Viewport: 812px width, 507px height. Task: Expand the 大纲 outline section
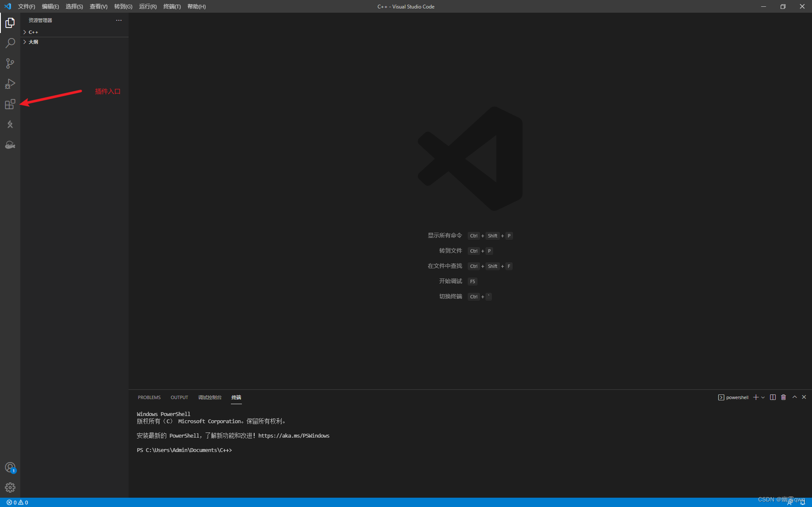74,42
